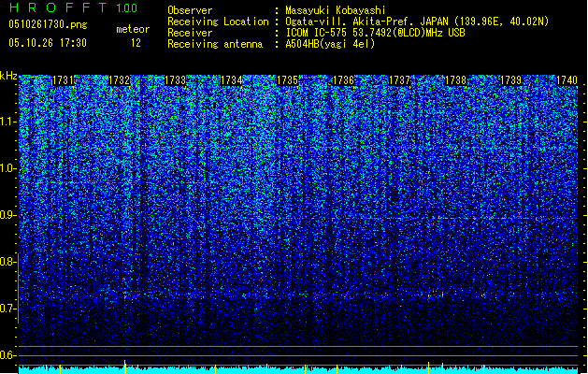Click the 1739 time label
The image size is (588, 374).
511,80
